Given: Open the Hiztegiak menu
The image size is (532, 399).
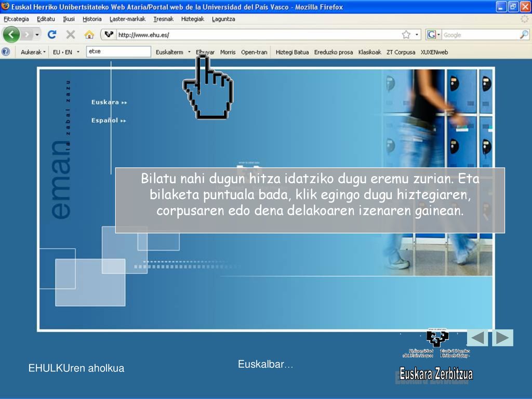Looking at the screenshot, I should pyautogui.click(x=193, y=19).
